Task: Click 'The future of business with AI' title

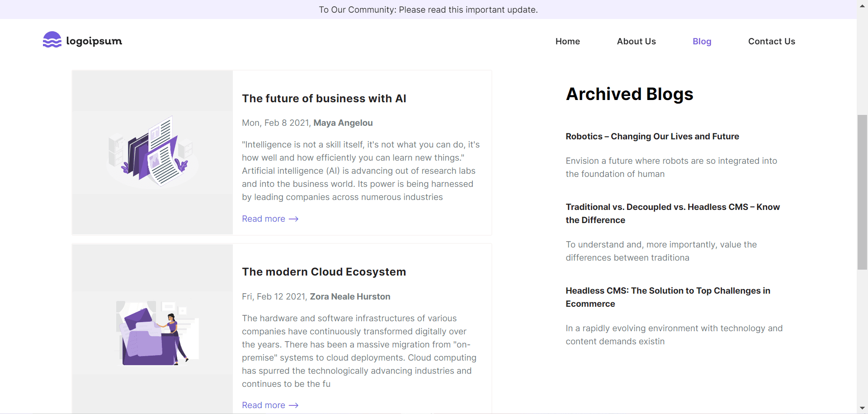Action: point(324,99)
